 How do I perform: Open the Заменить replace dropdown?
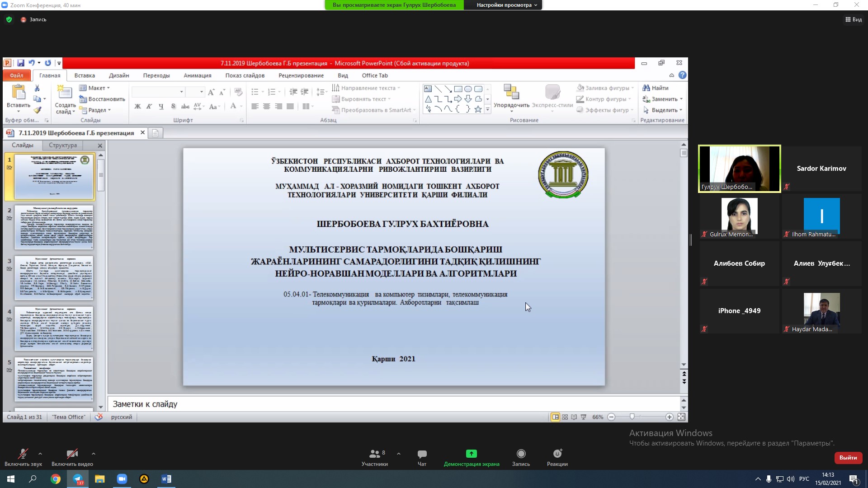[x=662, y=99]
